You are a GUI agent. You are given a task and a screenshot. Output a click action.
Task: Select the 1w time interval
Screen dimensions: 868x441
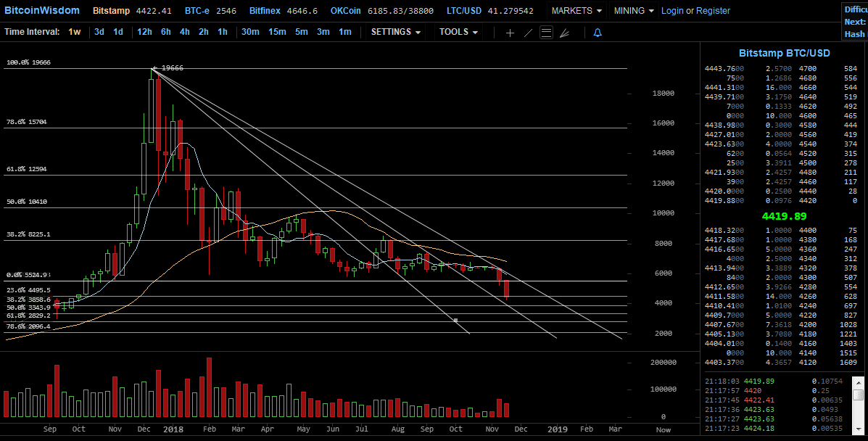pos(74,32)
